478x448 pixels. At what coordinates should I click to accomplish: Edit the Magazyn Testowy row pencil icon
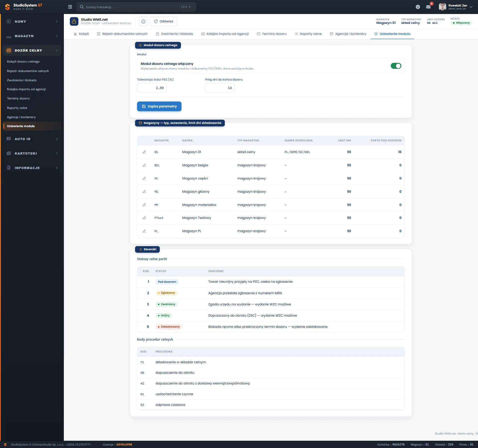(144, 218)
